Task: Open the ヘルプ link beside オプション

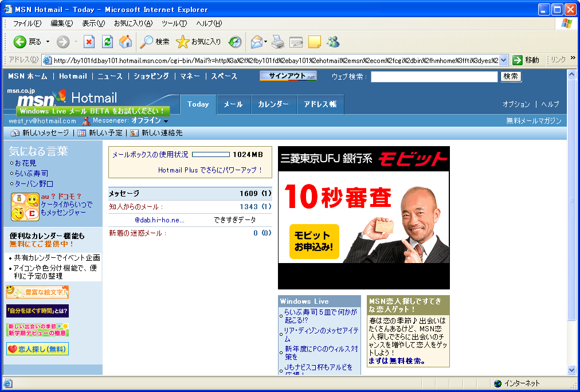Action: click(550, 104)
